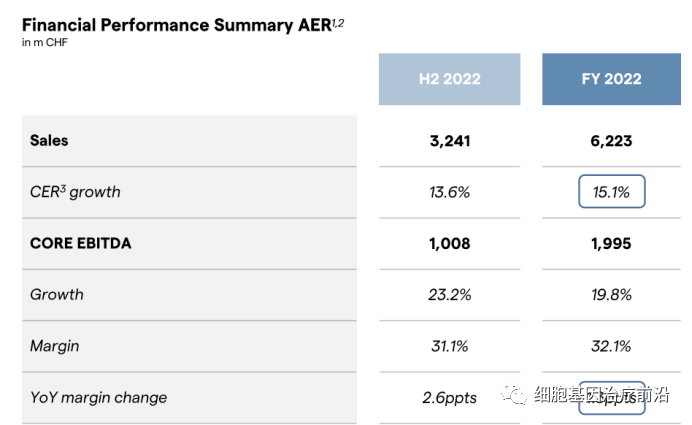692x425 pixels.
Task: Select the H2 2022 column header
Action: click(449, 79)
